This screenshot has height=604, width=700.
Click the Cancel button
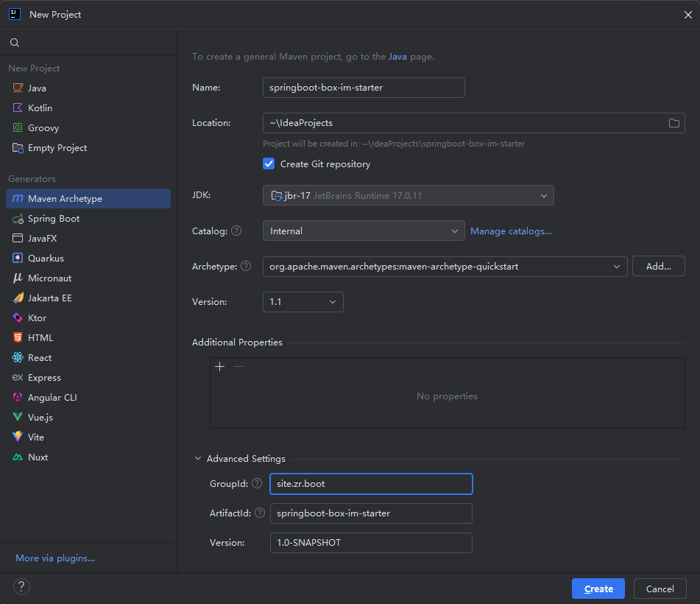pyautogui.click(x=660, y=589)
